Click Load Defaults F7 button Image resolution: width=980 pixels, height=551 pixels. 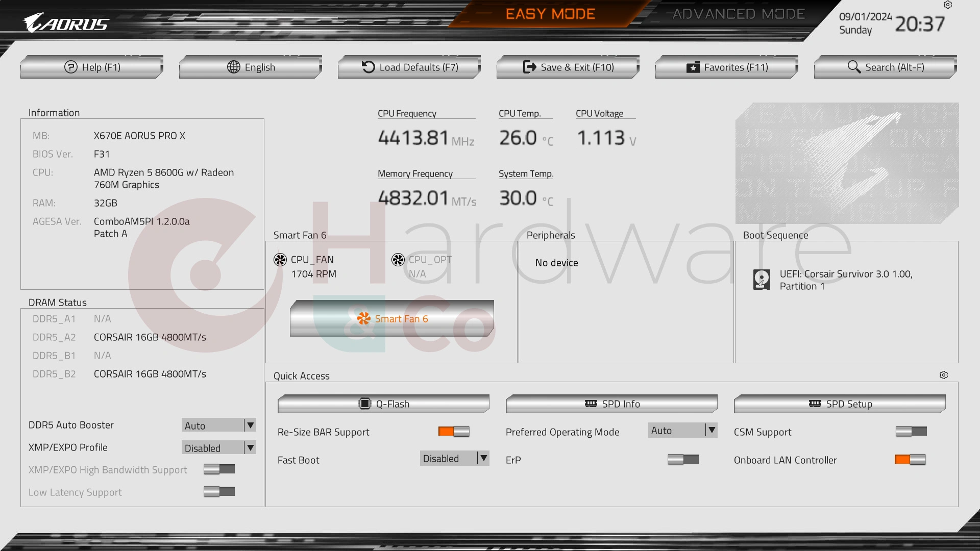click(410, 66)
